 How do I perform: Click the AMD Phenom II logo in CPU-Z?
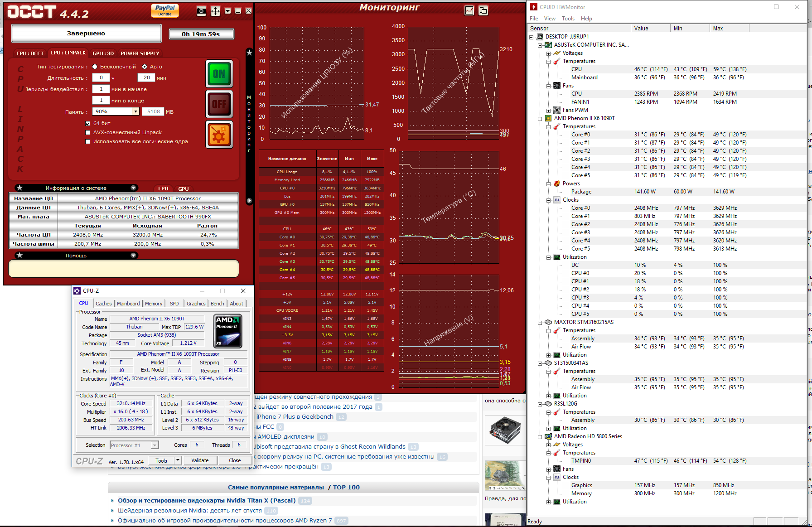pyautogui.click(x=227, y=331)
